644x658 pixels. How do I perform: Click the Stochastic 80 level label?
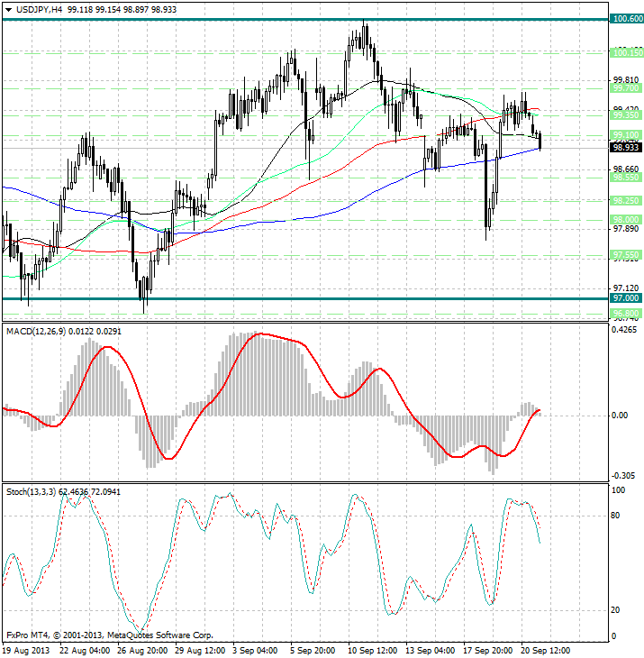pos(615,516)
